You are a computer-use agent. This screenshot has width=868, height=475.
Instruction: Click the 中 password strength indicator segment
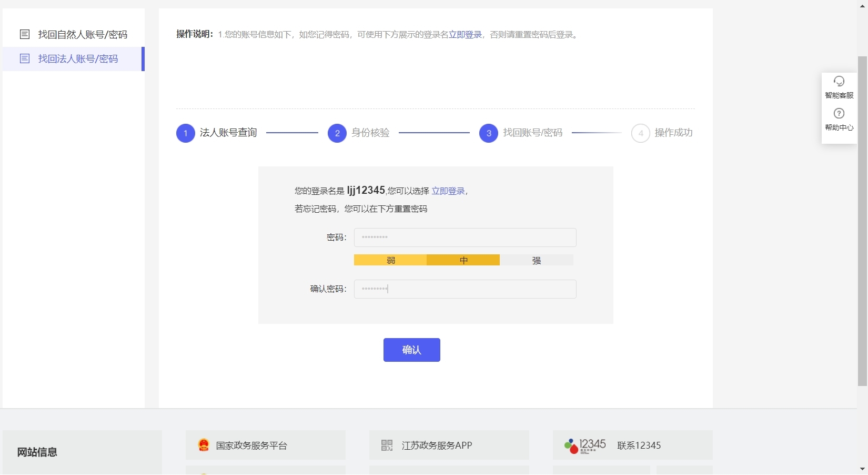[463, 260]
